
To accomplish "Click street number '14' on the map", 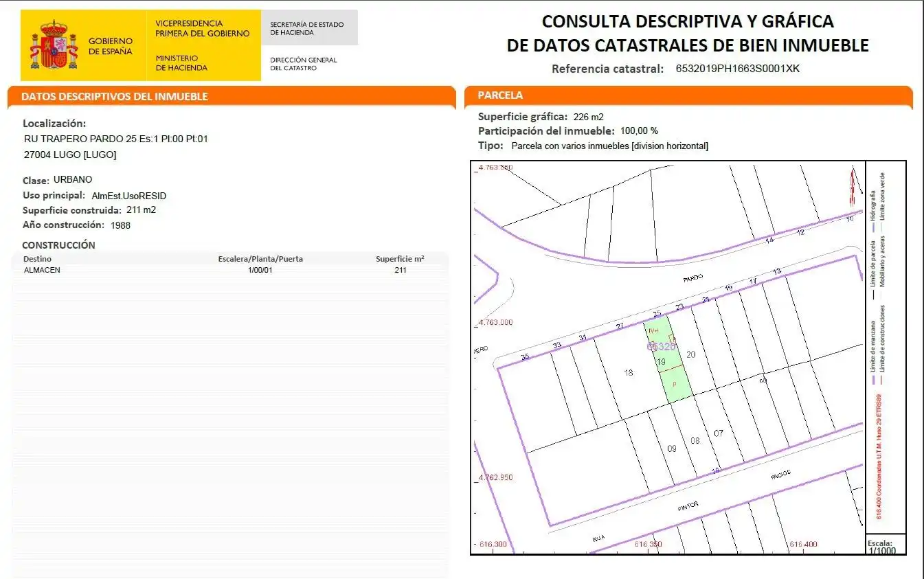I will 769,240.
